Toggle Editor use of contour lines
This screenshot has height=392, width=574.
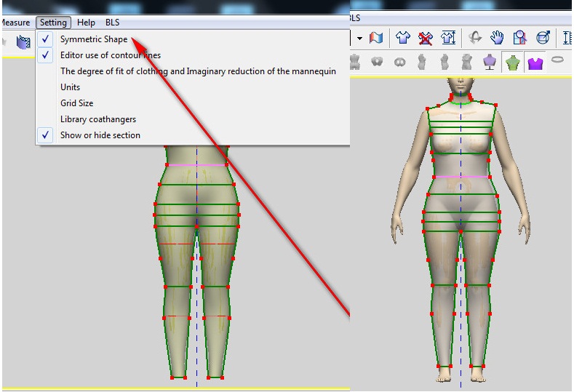111,55
